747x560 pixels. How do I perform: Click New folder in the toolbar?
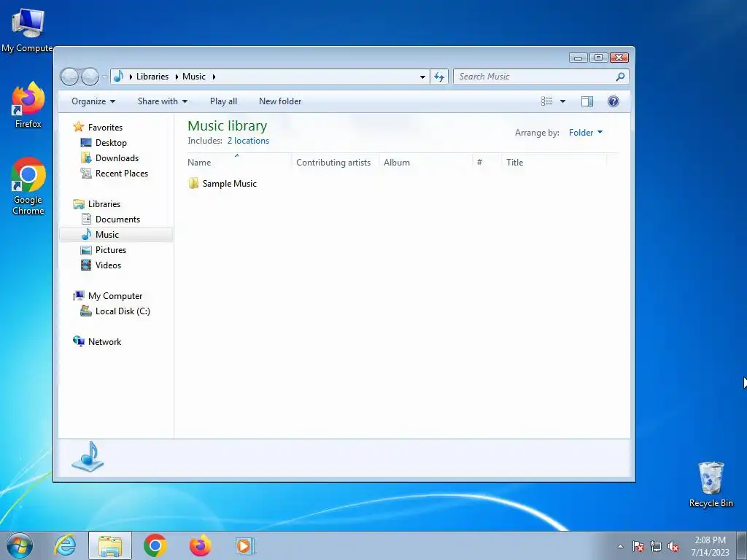tap(280, 101)
